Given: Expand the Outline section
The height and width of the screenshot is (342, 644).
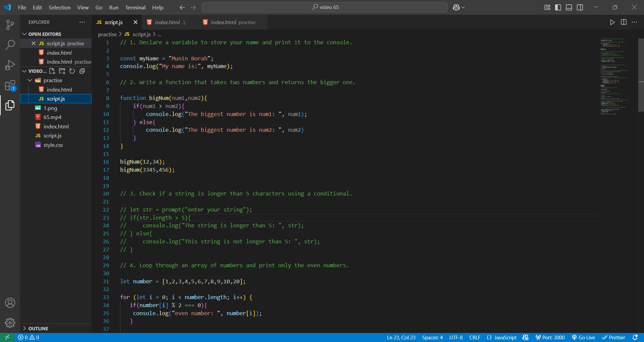Looking at the screenshot, I should click(56, 329).
